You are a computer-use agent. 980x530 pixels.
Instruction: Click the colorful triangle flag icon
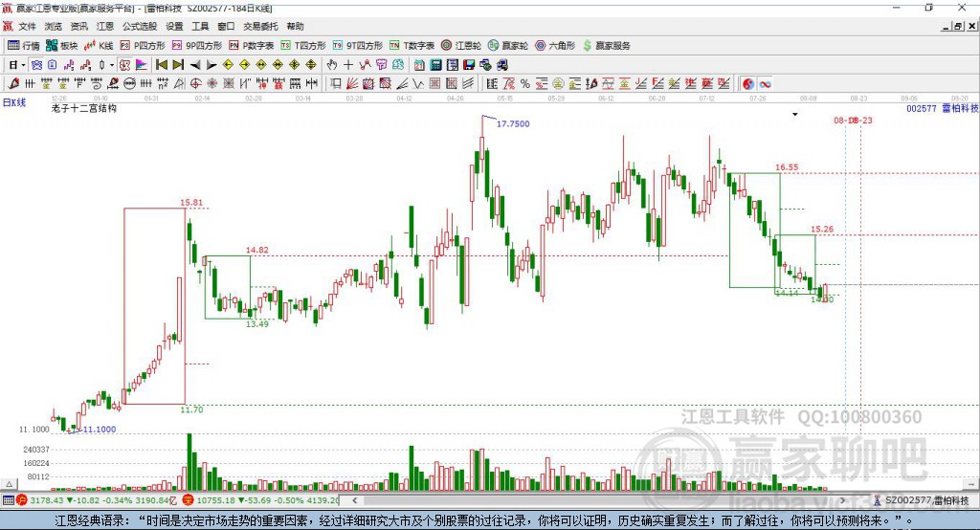click(x=142, y=65)
